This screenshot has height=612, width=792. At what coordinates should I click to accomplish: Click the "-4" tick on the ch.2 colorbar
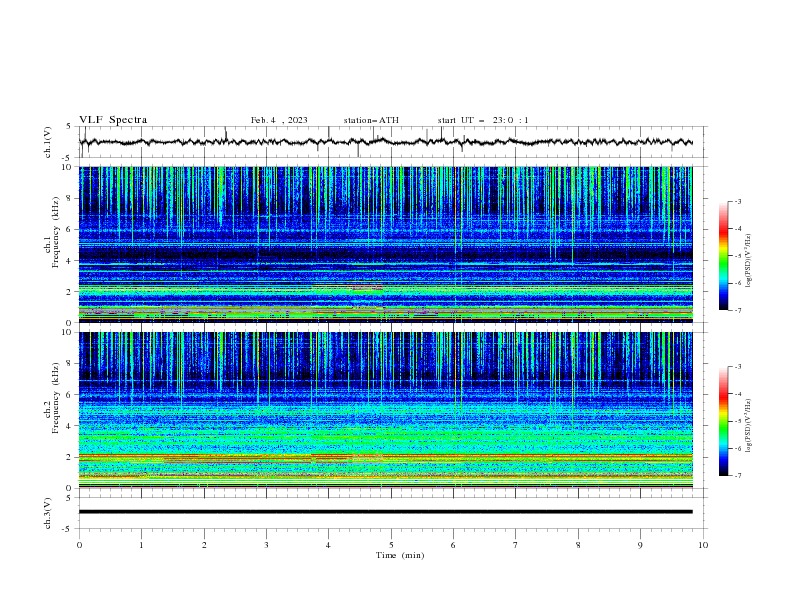737,394
